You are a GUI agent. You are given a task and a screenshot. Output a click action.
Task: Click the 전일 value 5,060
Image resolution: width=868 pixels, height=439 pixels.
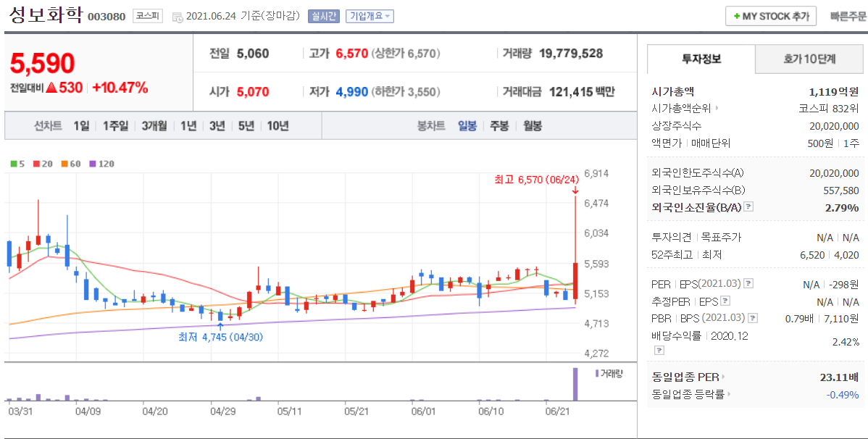click(252, 54)
